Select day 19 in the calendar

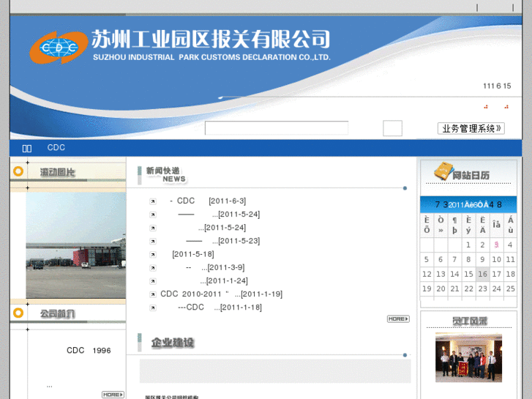(427, 288)
